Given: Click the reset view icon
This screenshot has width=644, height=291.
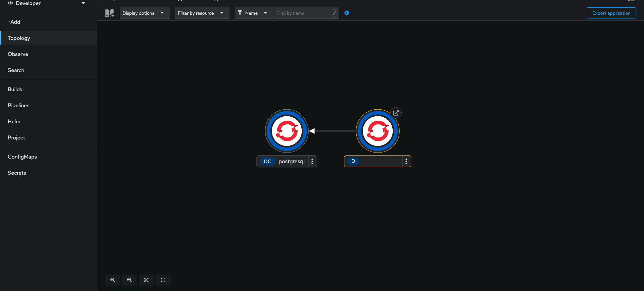Looking at the screenshot, I should tap(163, 280).
